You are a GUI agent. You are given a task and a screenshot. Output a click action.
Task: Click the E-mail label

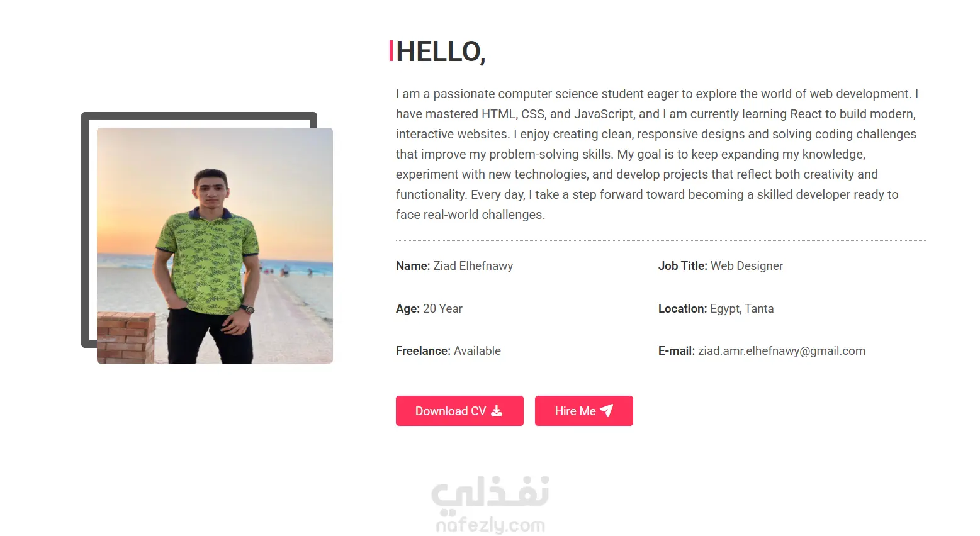(676, 351)
